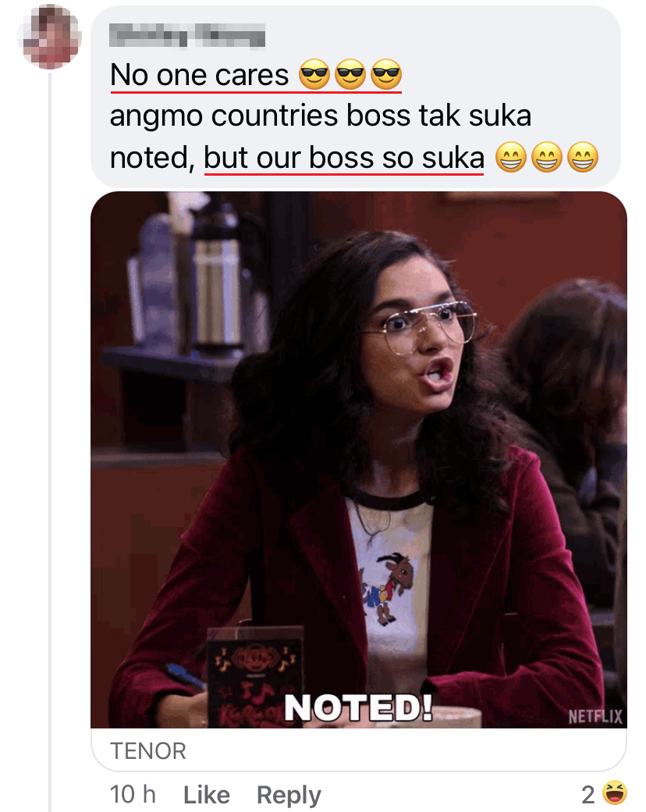Click the underlined text 'No one cares'
The height and width of the screenshot is (812, 646).
tap(199, 75)
